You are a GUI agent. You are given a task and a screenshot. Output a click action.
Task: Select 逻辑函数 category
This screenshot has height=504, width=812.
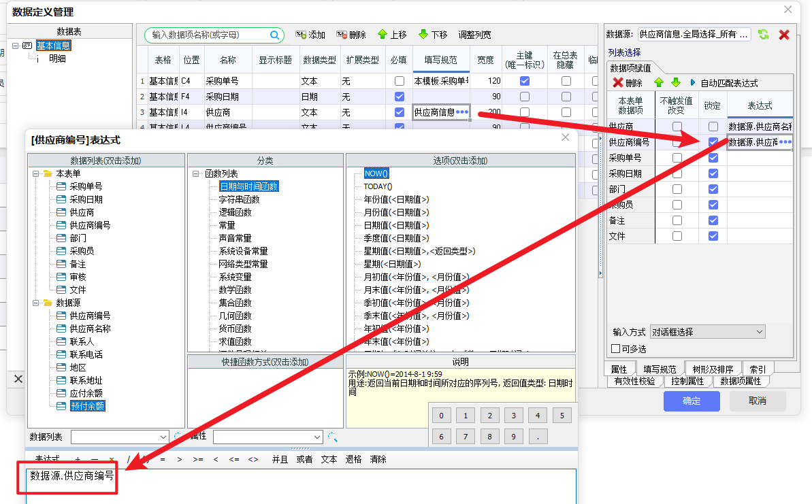tap(235, 212)
